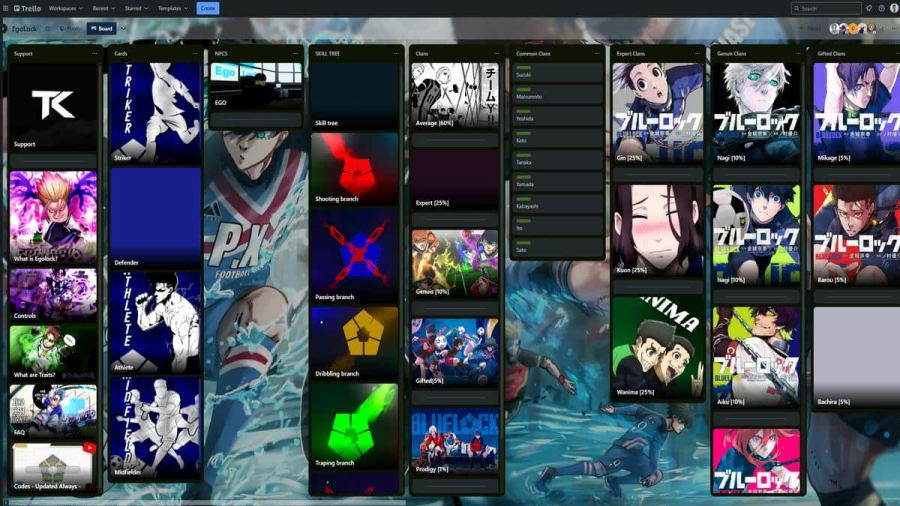Open Support list actions menu

[x=95, y=53]
